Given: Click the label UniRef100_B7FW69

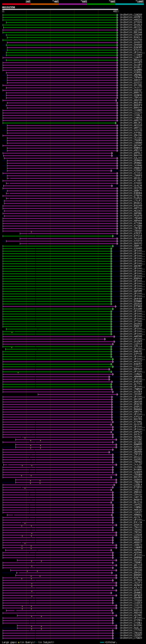Looking at the screenshot, I should click(131, 306).
